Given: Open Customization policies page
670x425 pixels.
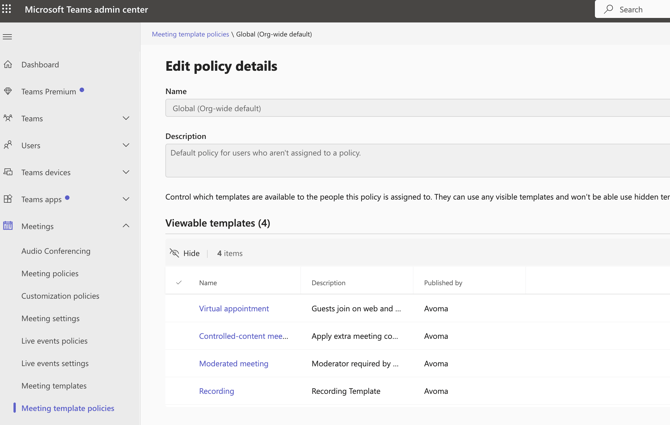Looking at the screenshot, I should point(60,296).
